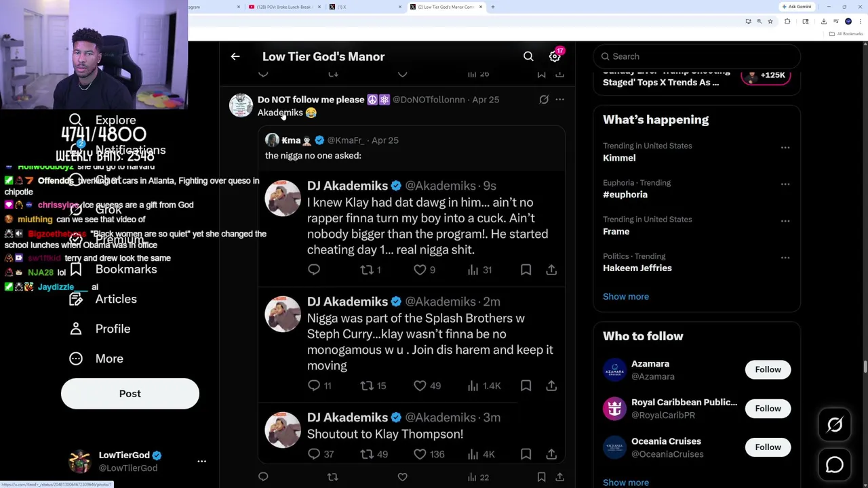Open the floating messages chat button
Image resolution: width=868 pixels, height=488 pixels.
click(835, 465)
